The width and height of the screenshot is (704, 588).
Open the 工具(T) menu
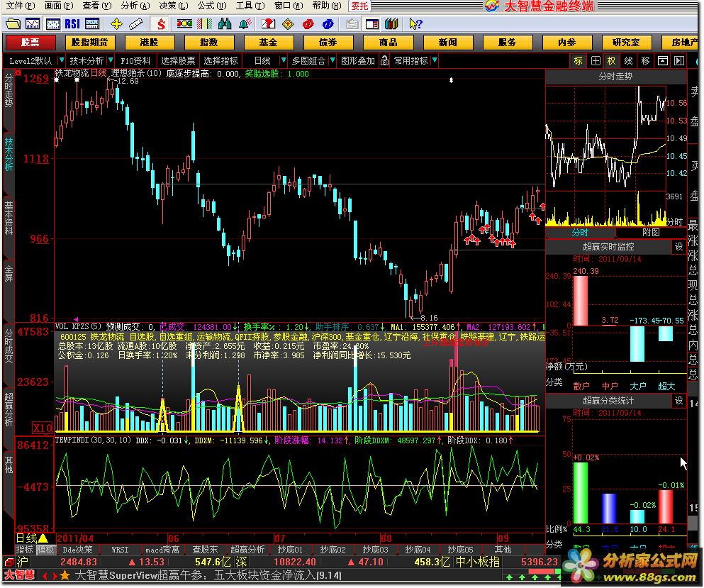(250, 6)
